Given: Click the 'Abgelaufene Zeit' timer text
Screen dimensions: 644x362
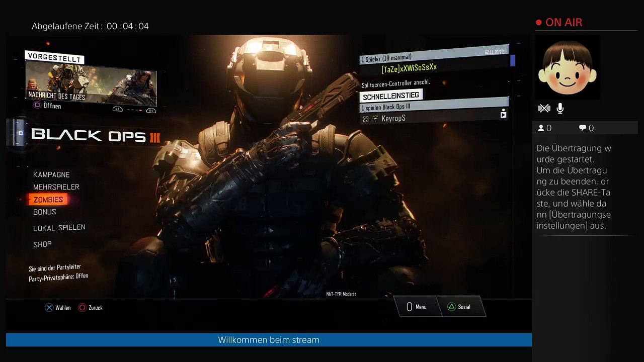Looking at the screenshot, I should 91,26.
